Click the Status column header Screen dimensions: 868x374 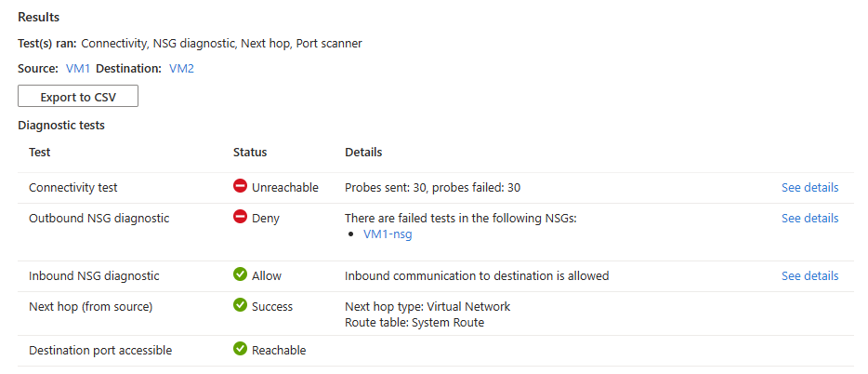250,153
